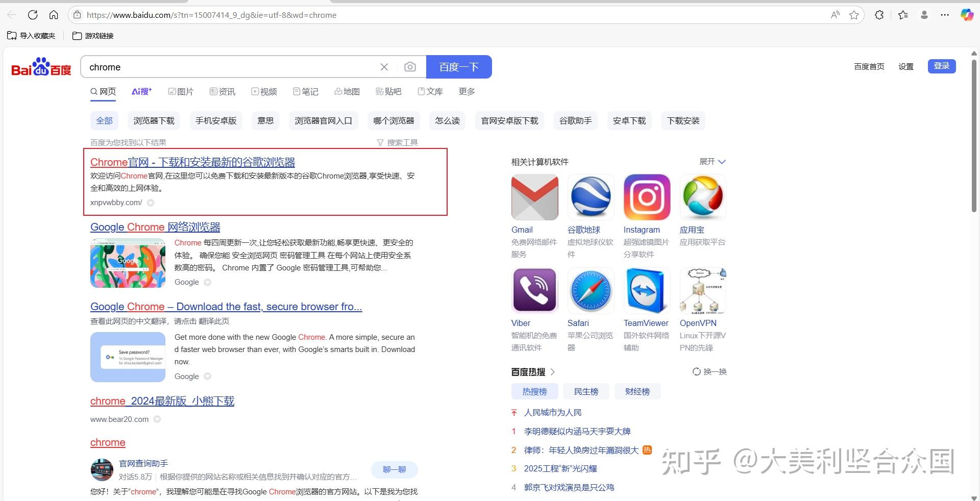Switch to the 笔记 tab
The image size is (980, 501).
(306, 91)
